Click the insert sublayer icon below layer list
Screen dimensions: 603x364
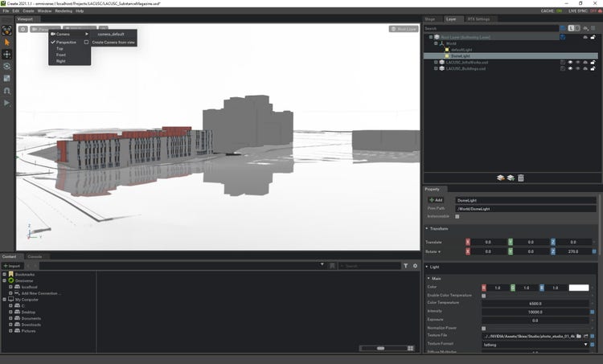tap(500, 178)
